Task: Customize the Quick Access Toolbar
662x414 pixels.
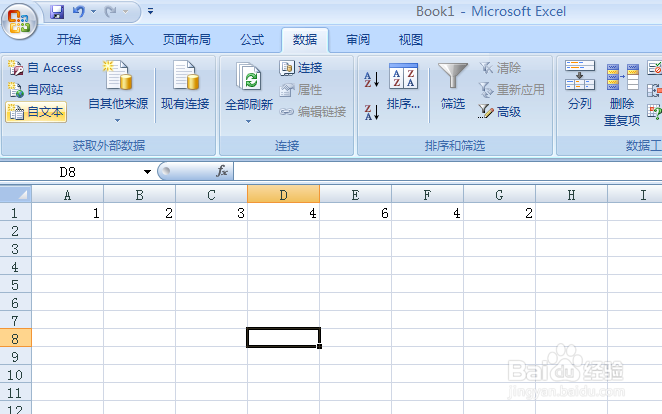Action: pyautogui.click(x=150, y=11)
